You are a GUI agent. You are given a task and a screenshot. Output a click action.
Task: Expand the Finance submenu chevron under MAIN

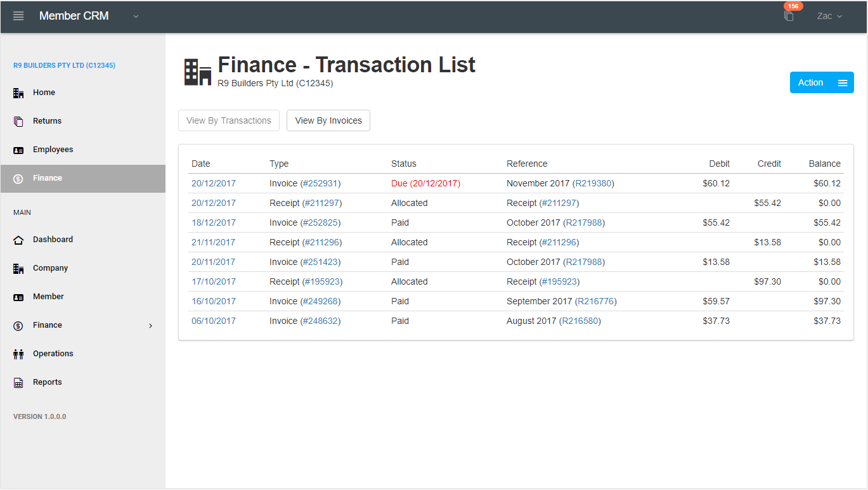[x=150, y=325]
